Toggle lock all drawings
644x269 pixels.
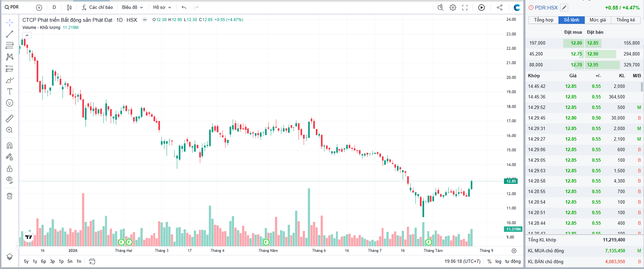tap(10, 169)
